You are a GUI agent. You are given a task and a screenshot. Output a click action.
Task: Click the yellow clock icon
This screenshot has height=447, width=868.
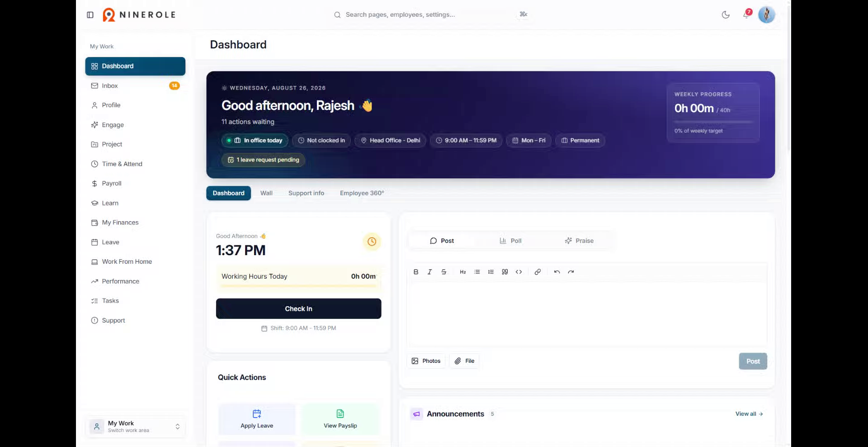coord(372,242)
